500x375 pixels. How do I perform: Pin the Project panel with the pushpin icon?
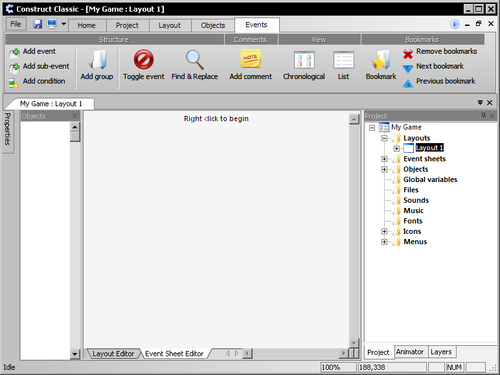[x=483, y=115]
